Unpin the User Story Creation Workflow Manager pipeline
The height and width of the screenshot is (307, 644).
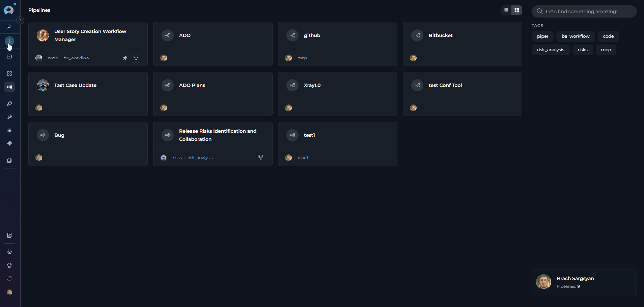pos(125,58)
